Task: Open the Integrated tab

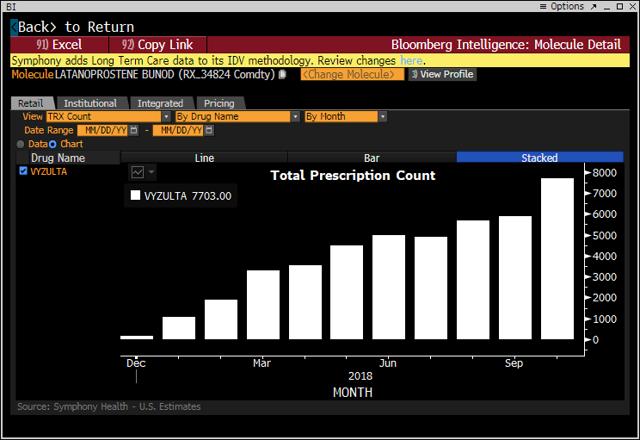Action: 160,103
